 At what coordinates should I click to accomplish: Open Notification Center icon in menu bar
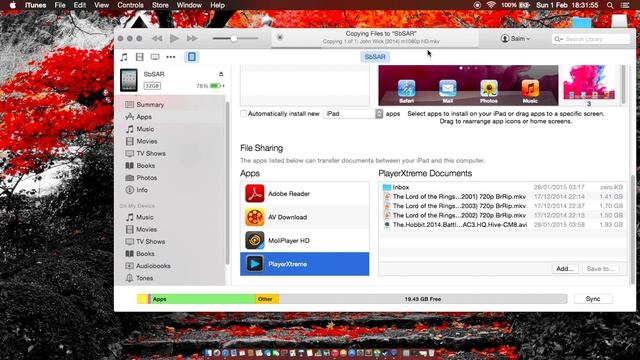point(625,5)
